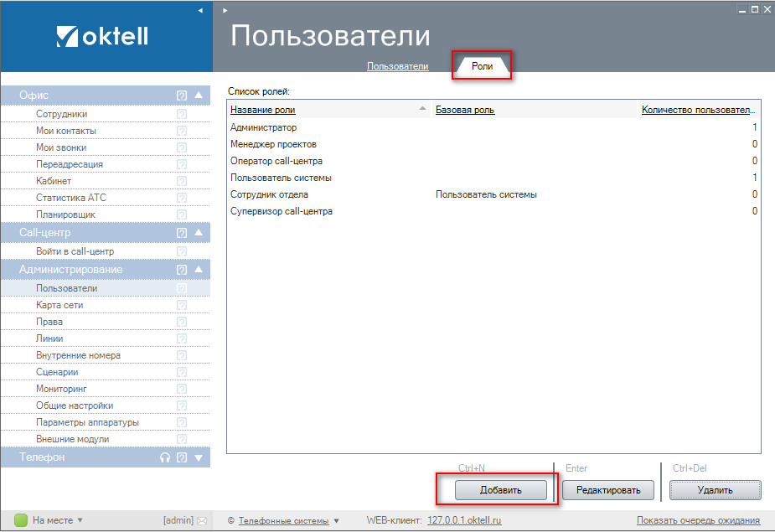The width and height of the screenshot is (775, 532).
Task: Expand the Телефон section
Action: point(199,457)
